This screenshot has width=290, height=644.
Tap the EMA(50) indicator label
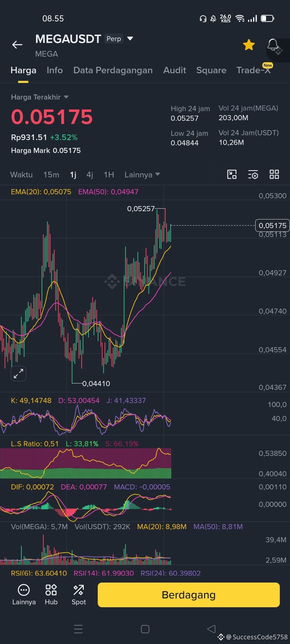coord(108,192)
